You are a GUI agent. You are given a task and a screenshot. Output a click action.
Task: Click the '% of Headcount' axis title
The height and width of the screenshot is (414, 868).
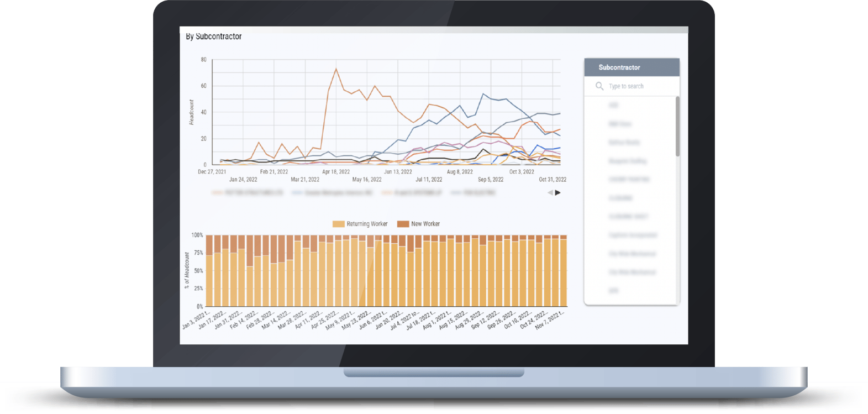tap(187, 271)
